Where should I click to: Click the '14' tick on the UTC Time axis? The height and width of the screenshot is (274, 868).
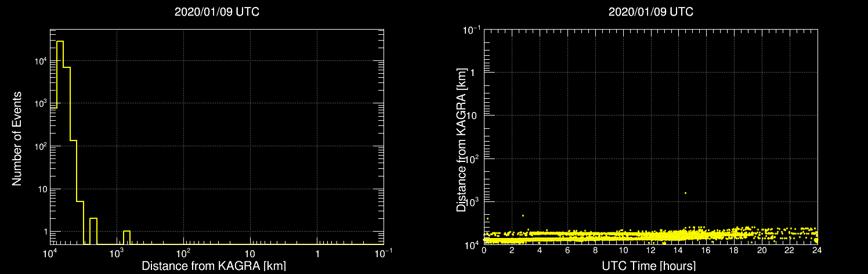click(x=679, y=250)
